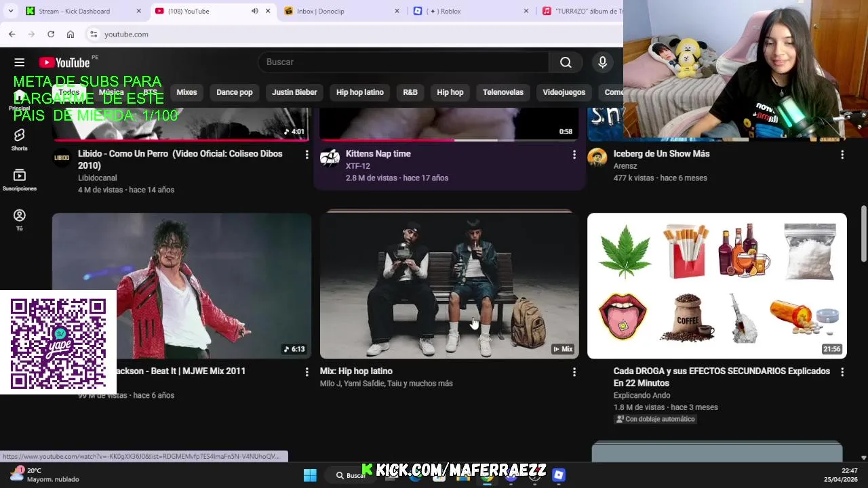The image size is (868, 488).
Task: Open Libido - Como Un Perro video title
Action: (x=180, y=159)
